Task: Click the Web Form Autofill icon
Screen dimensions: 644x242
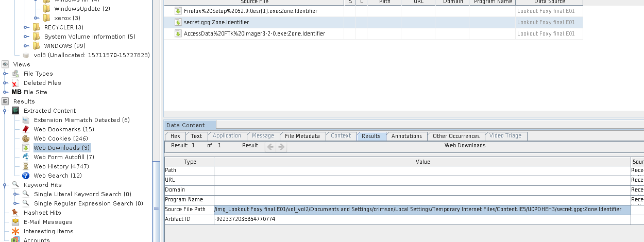Action: pyautogui.click(x=25, y=157)
